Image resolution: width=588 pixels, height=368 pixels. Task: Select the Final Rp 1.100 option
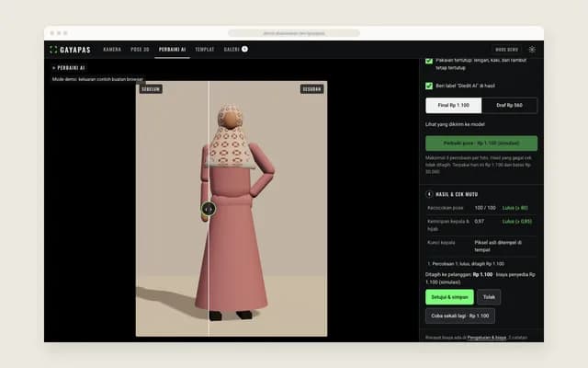453,106
